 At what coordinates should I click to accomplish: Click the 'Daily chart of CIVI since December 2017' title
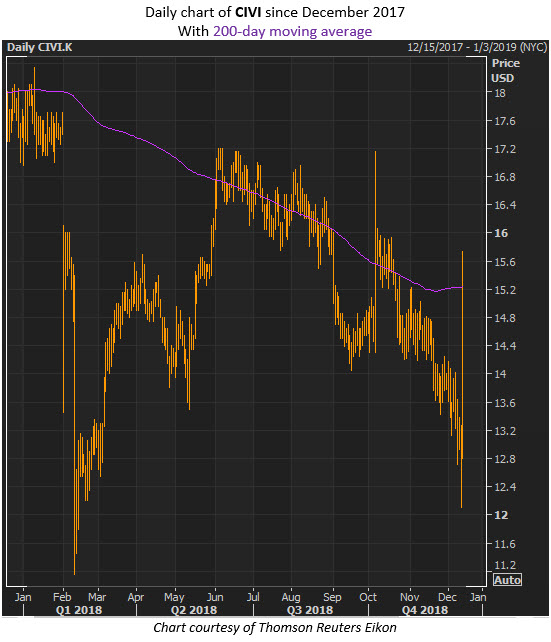[275, 12]
